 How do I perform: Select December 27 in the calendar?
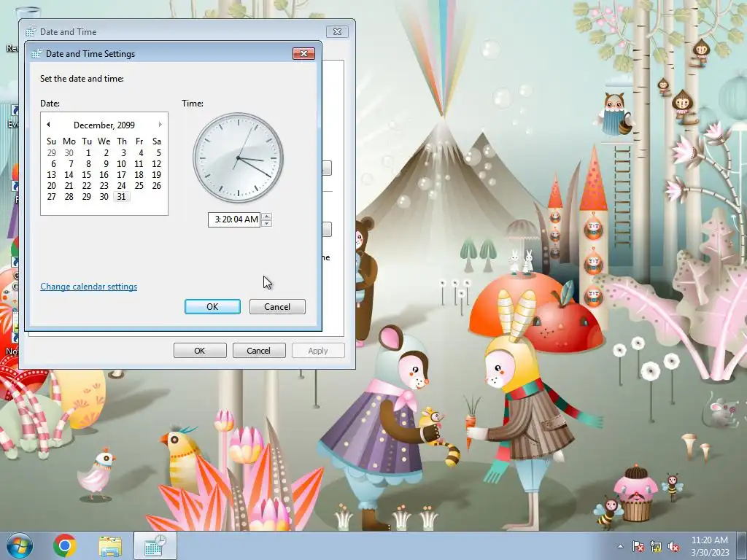point(52,197)
